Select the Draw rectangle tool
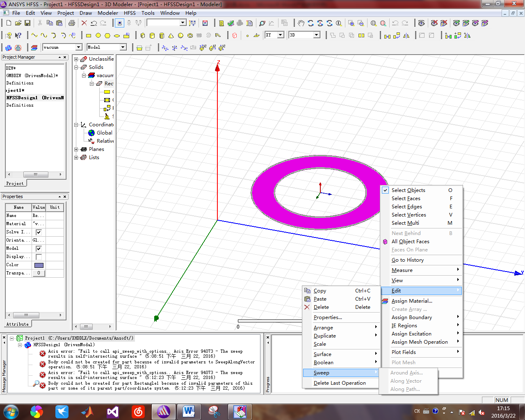The width and height of the screenshot is (525, 420). [x=88, y=35]
